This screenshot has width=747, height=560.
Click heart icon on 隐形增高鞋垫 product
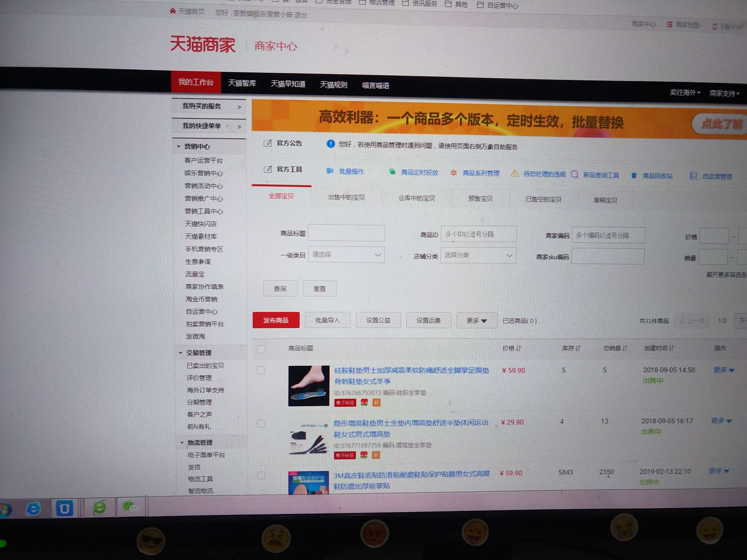click(x=364, y=455)
